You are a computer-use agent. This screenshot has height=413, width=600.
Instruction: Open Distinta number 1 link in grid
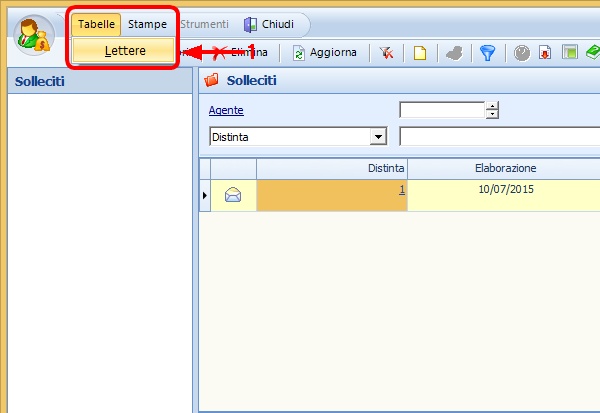(401, 190)
